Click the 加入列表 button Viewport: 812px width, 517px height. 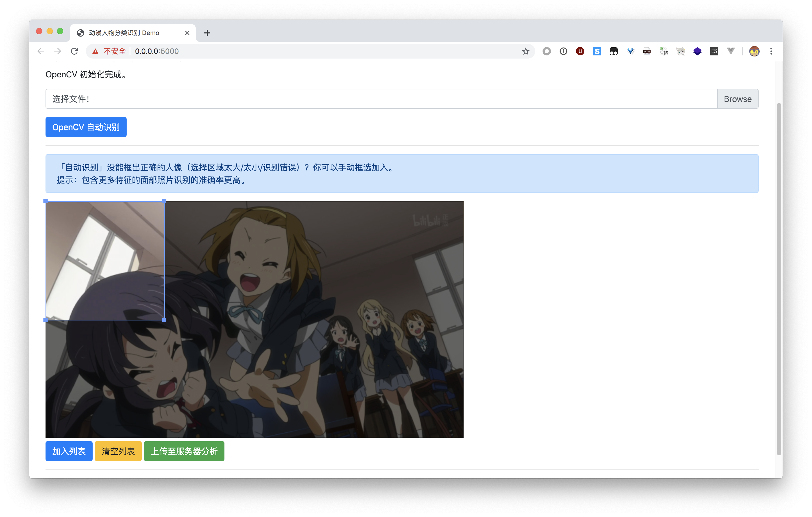pos(69,451)
